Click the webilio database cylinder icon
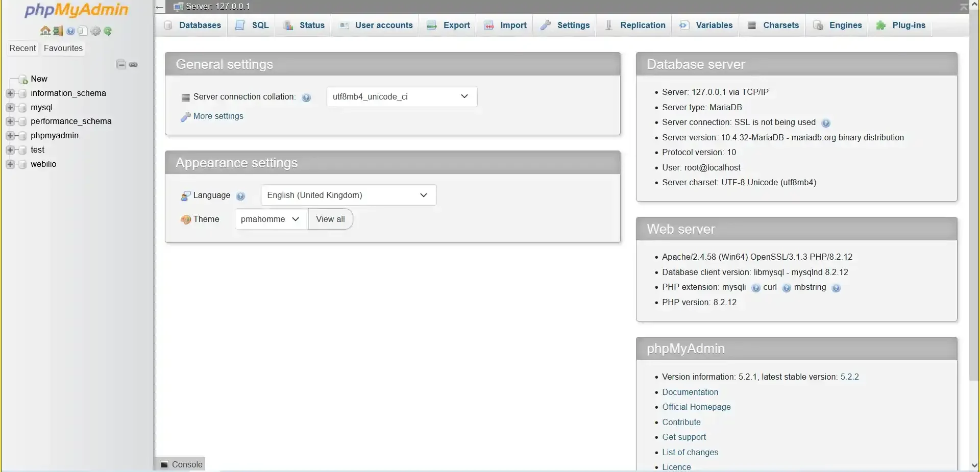980x472 pixels. (x=22, y=164)
